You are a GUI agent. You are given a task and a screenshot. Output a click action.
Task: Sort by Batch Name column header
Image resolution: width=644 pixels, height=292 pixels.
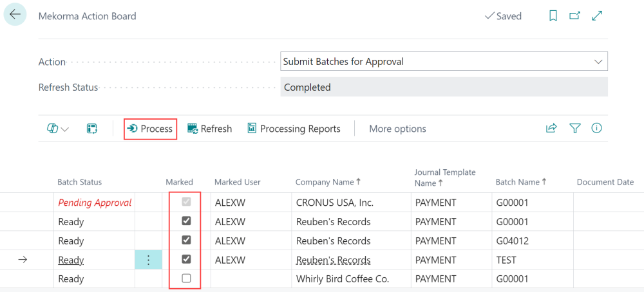coord(521,182)
